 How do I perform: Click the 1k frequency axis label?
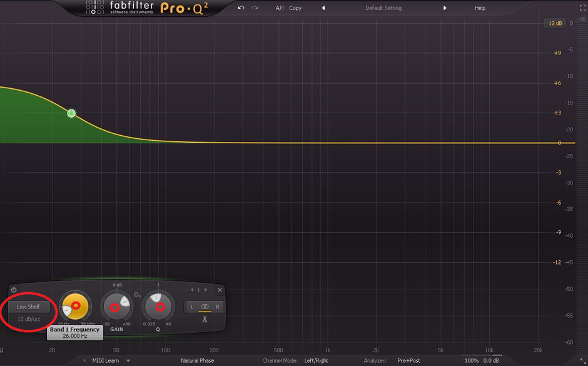click(327, 350)
